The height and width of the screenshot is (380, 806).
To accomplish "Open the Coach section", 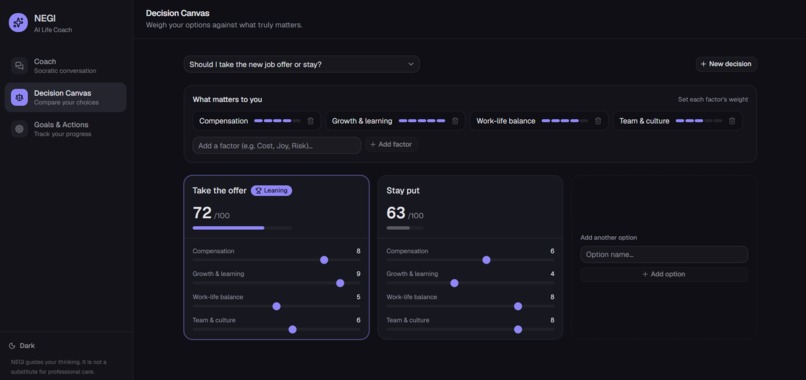I will [x=65, y=66].
